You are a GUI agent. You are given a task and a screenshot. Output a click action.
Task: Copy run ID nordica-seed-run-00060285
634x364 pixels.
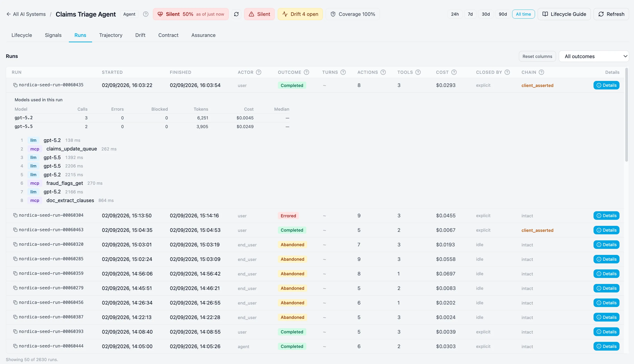tap(15, 259)
